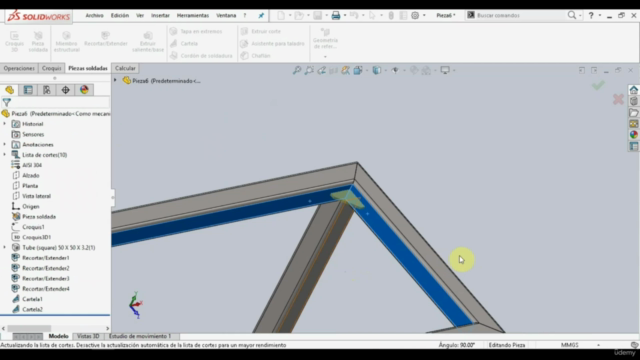Click the Options gear icon

click(x=415, y=16)
